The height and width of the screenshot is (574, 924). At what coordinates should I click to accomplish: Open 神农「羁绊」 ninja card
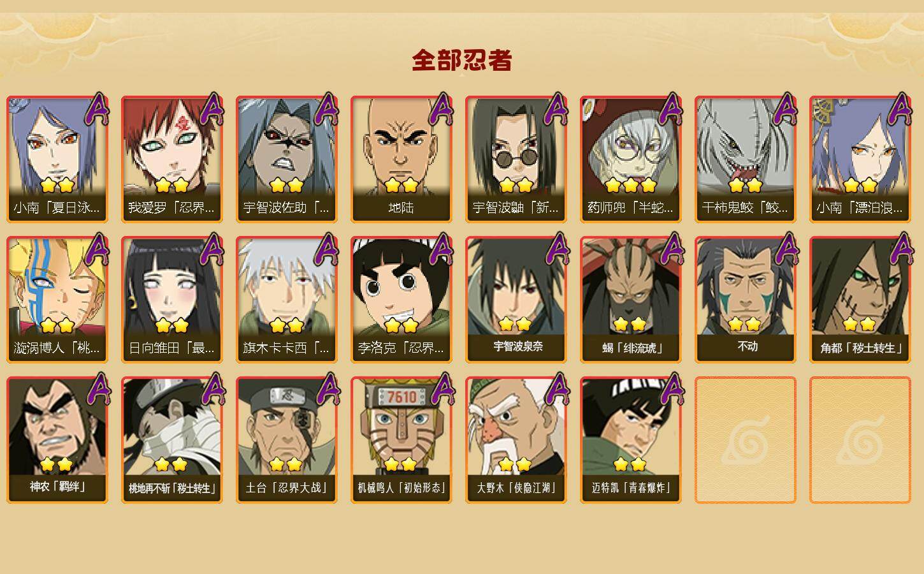(57, 440)
